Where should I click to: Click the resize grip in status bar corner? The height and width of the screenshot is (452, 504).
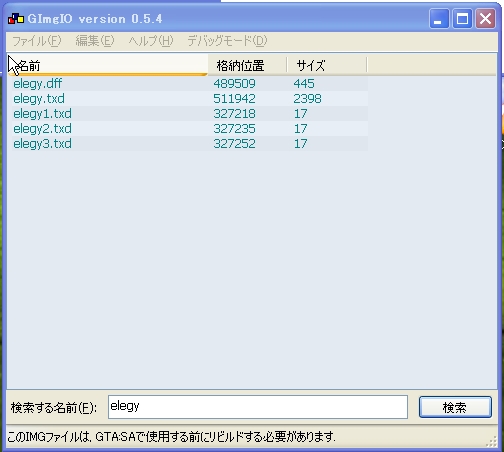tap(492, 442)
